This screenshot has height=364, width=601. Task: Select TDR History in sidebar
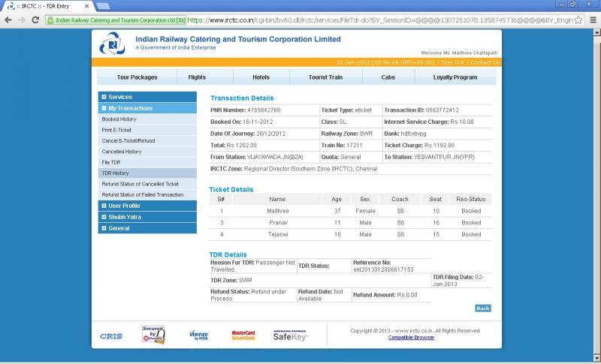click(147, 173)
